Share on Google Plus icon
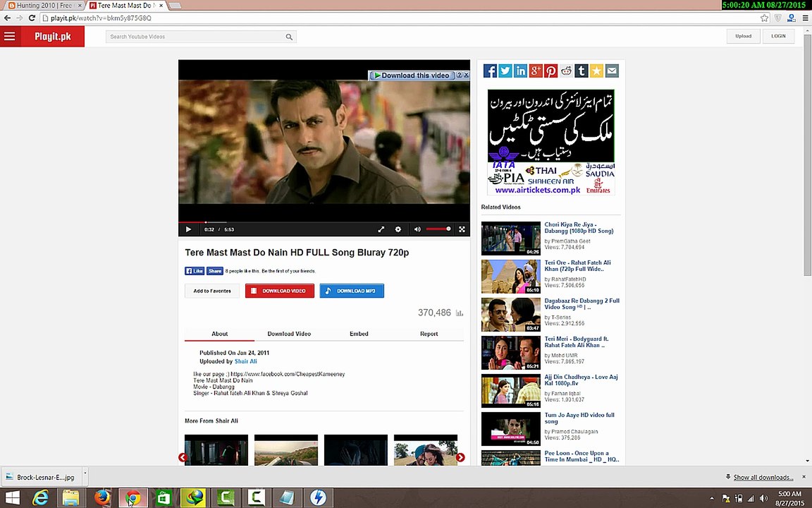The height and width of the screenshot is (508, 812). [536, 71]
